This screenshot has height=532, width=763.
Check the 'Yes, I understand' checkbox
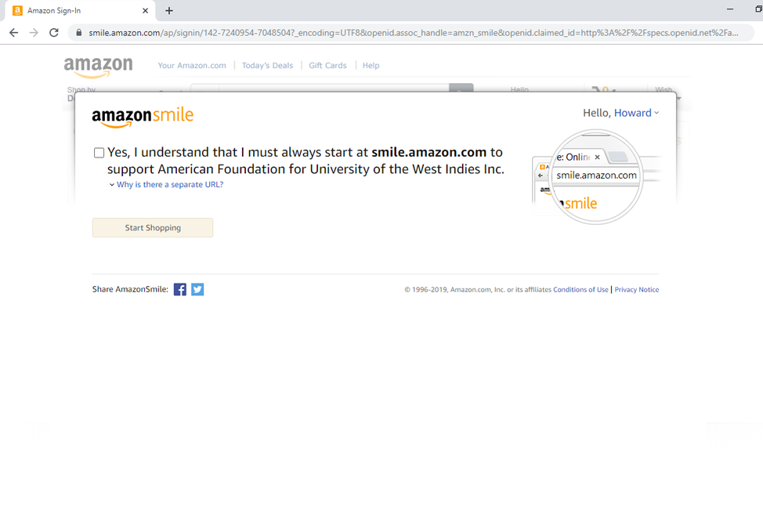99,153
